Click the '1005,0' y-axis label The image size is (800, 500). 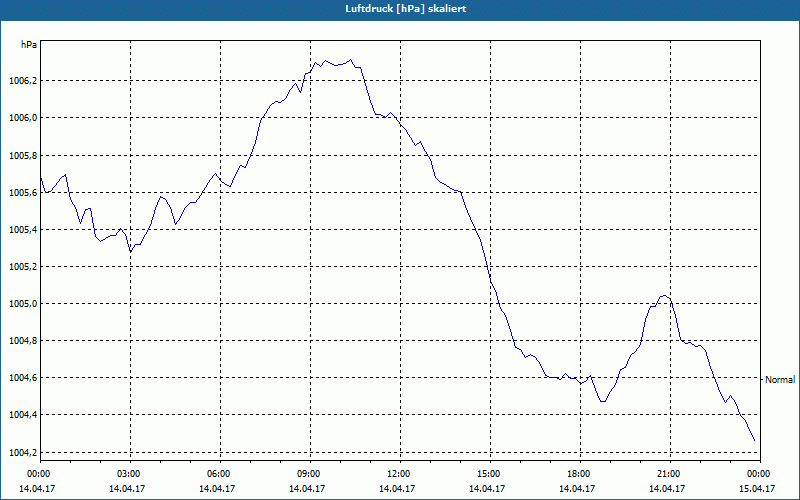23,304
